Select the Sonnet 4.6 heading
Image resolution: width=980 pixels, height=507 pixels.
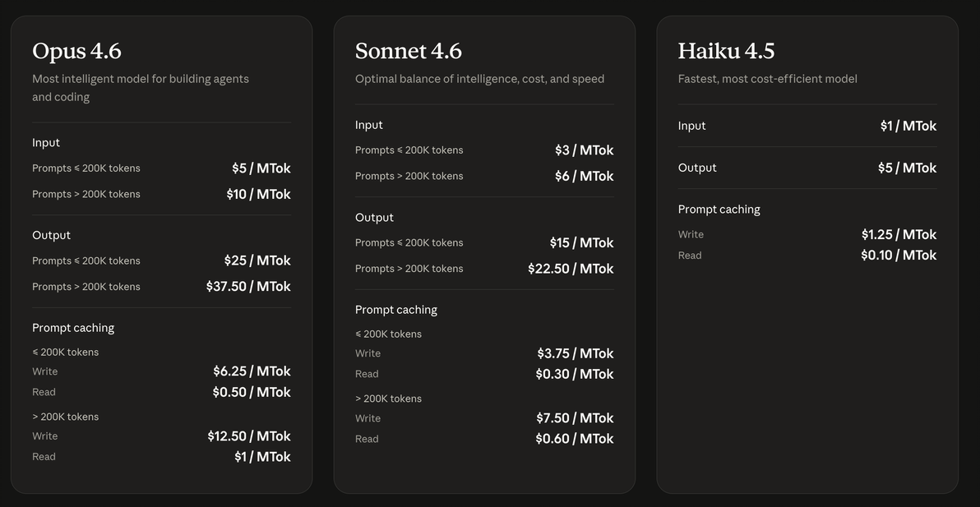pyautogui.click(x=408, y=51)
